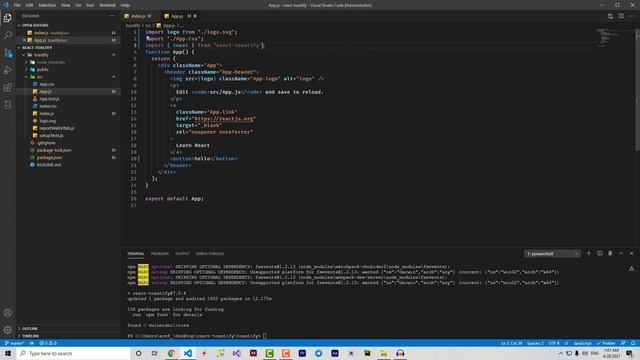Open the Manage gear menu
The image size is (640, 360).
click(x=8, y=330)
